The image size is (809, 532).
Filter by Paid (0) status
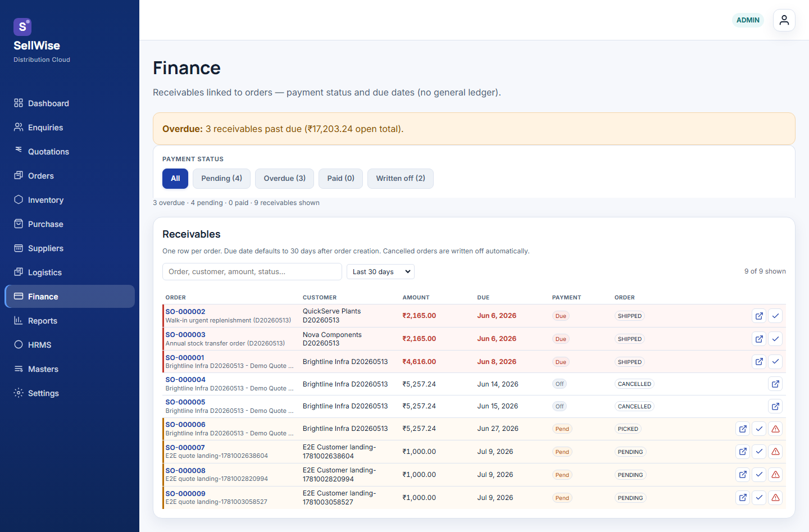point(340,179)
